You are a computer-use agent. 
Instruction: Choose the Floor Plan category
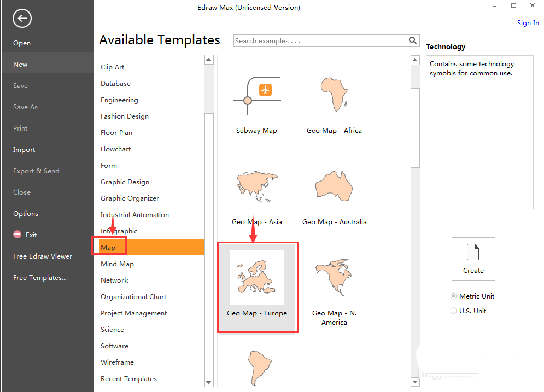[116, 132]
